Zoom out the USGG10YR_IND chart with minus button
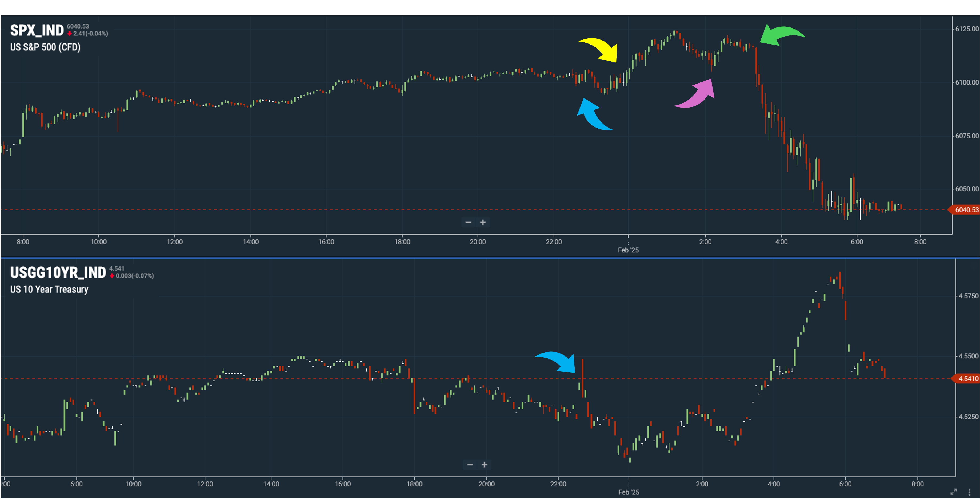 (x=470, y=464)
